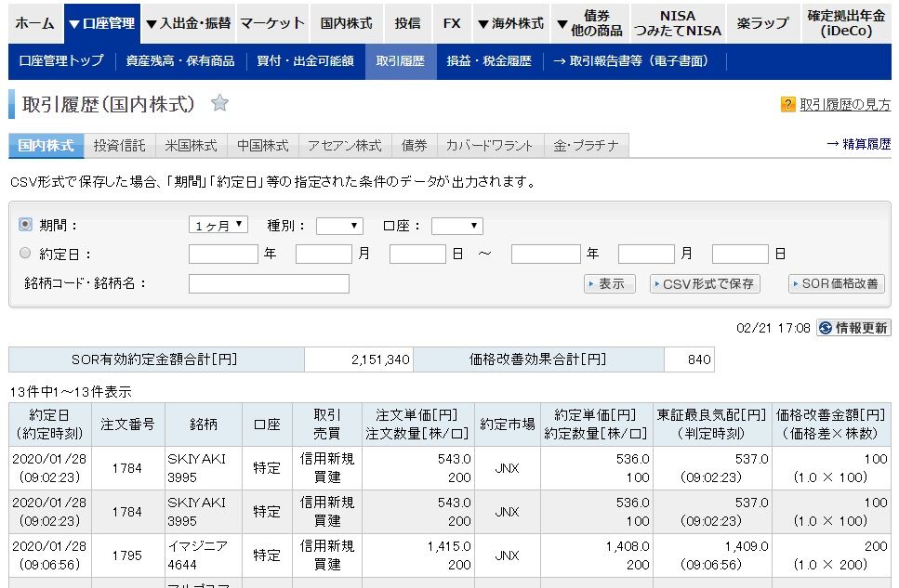Focus the start year input field
This screenshot has width=899, height=588.
pyautogui.click(x=224, y=254)
